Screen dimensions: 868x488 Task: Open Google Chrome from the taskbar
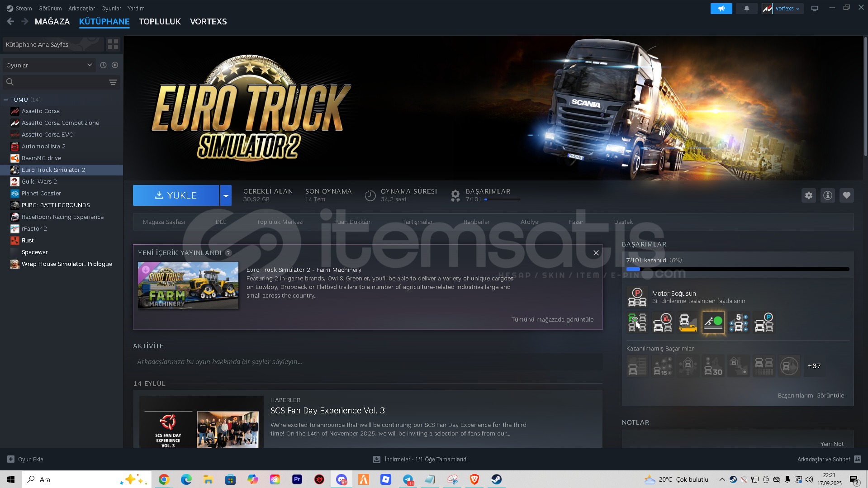164,479
